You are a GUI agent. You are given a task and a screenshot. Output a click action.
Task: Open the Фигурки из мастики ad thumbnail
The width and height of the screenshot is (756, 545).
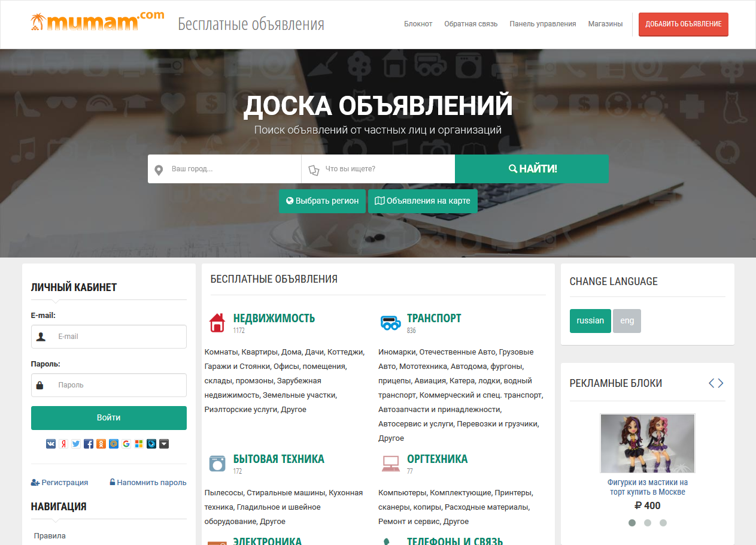tap(648, 443)
